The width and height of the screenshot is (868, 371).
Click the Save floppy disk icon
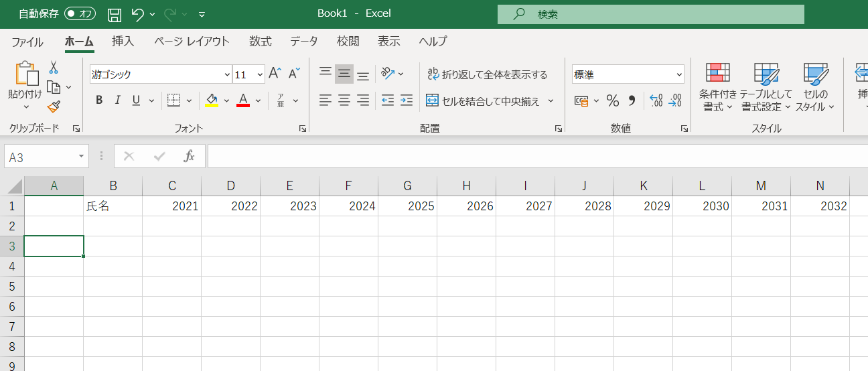pos(115,13)
